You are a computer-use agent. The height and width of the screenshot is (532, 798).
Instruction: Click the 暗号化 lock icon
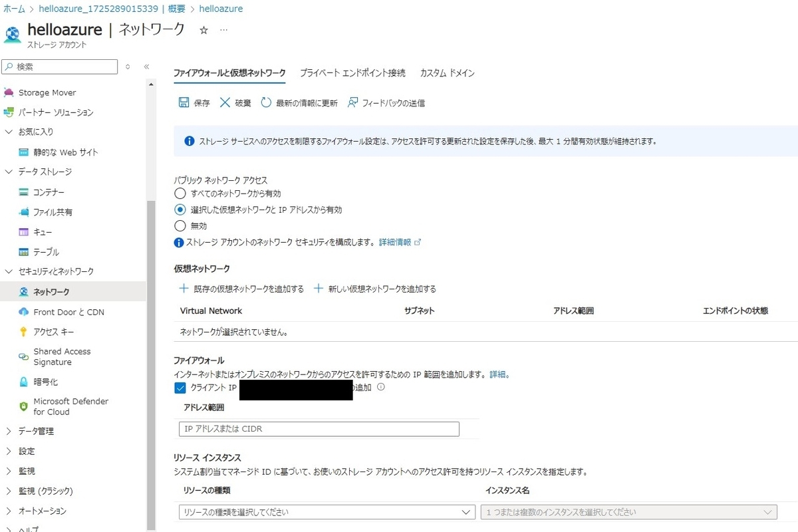(x=24, y=382)
